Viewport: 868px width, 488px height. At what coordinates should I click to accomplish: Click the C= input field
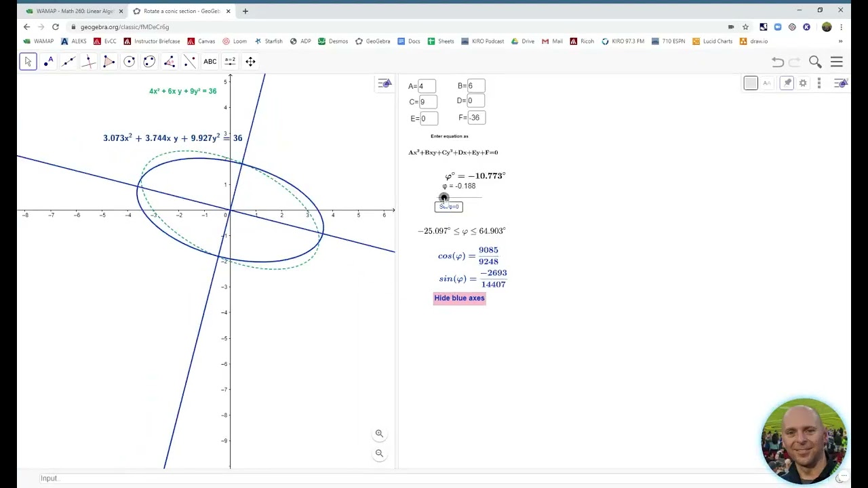(428, 102)
